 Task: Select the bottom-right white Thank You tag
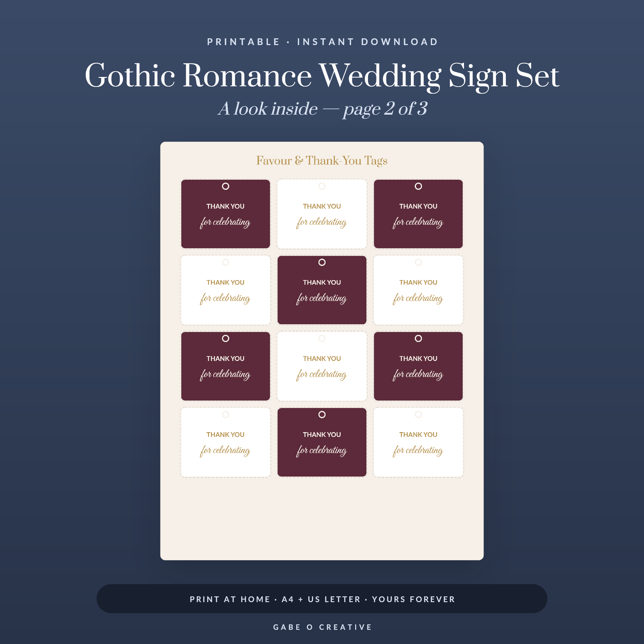tap(418, 442)
